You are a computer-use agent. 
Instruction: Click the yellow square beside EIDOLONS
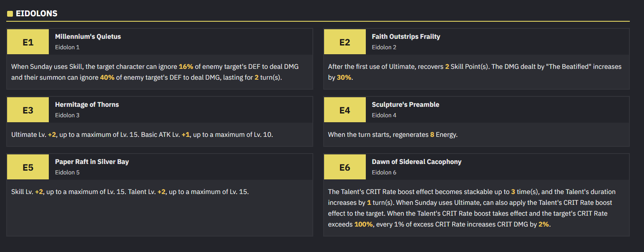point(10,14)
